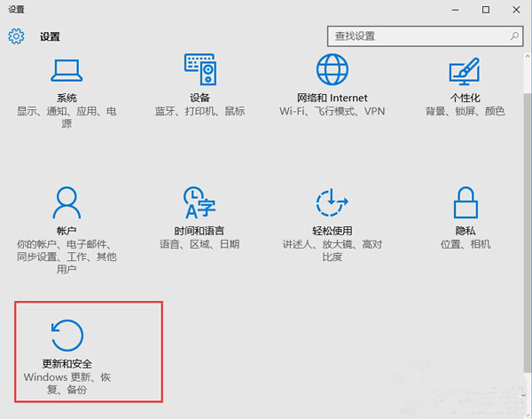Click description 位置、相机

pos(465,244)
